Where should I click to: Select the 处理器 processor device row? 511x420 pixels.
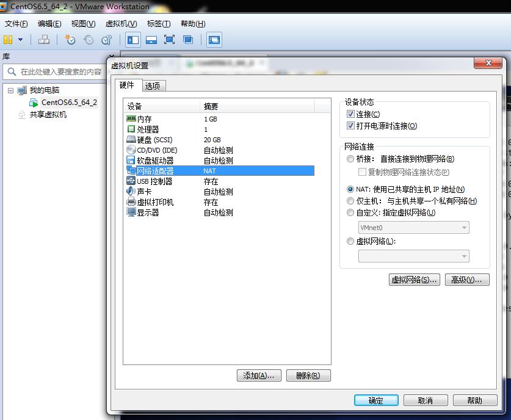tap(219, 129)
